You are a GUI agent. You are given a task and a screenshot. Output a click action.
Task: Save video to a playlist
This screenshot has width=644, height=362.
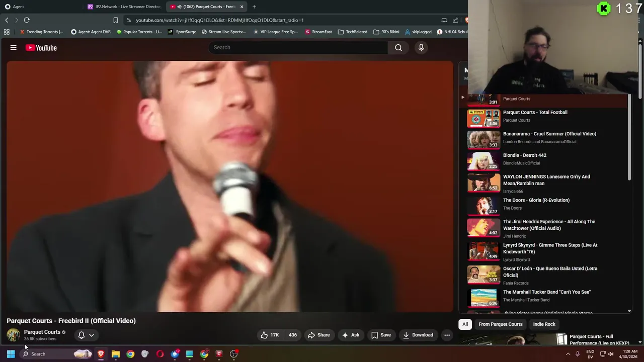click(x=381, y=335)
